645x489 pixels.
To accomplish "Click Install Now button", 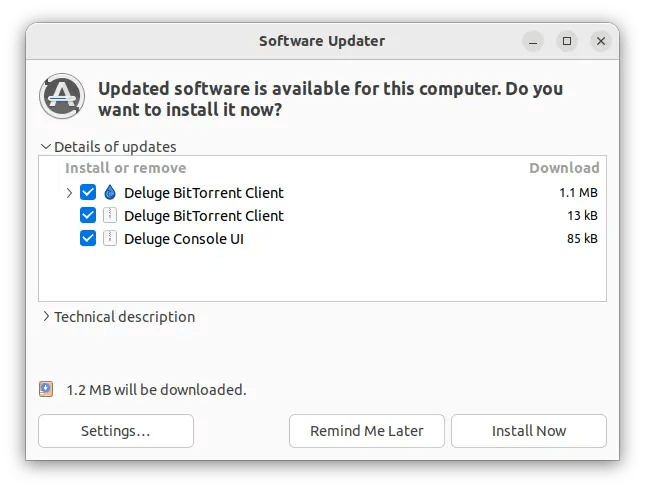I will pyautogui.click(x=529, y=431).
